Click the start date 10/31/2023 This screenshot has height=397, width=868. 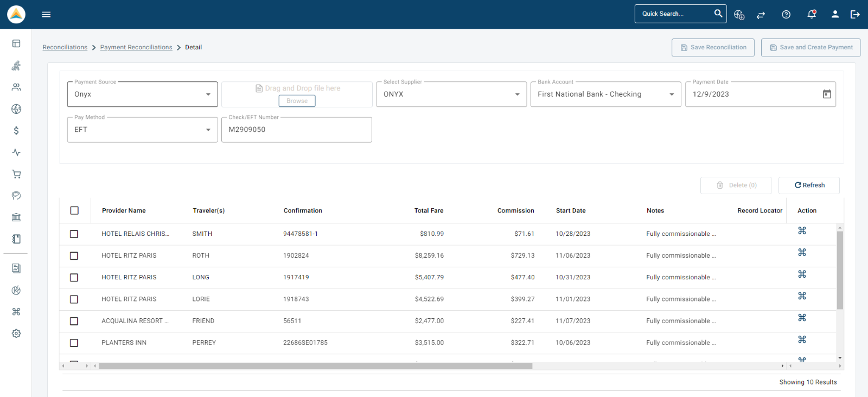[x=573, y=277]
